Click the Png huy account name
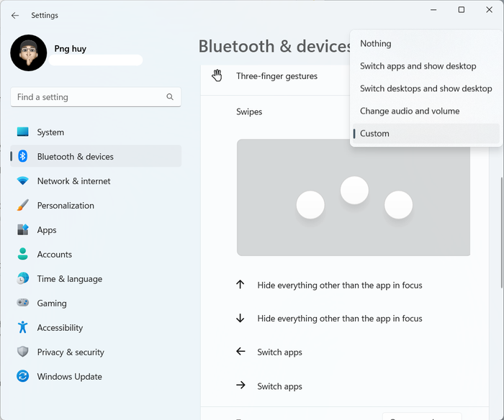This screenshot has width=504, height=420. click(x=70, y=49)
